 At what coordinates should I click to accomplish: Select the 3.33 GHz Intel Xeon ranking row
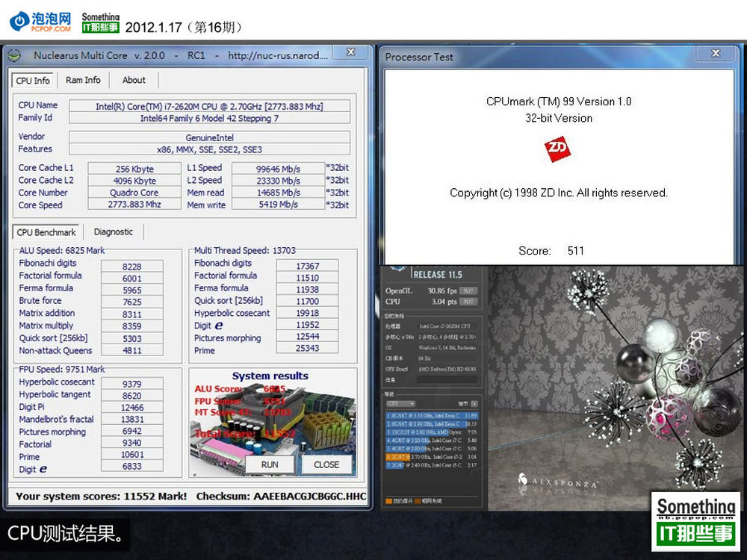pos(432,416)
